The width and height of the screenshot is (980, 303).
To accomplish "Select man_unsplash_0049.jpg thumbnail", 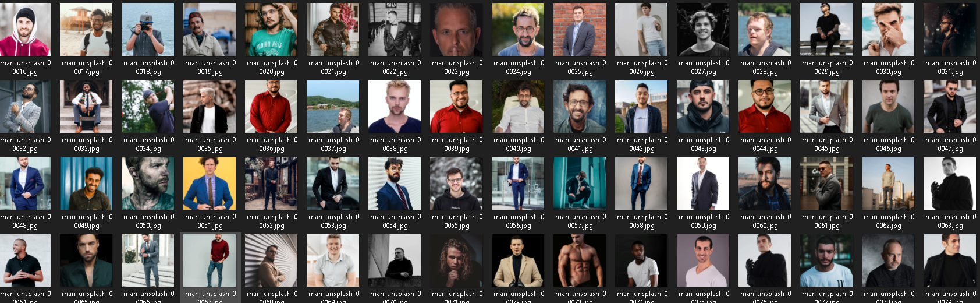I will click(x=86, y=184).
